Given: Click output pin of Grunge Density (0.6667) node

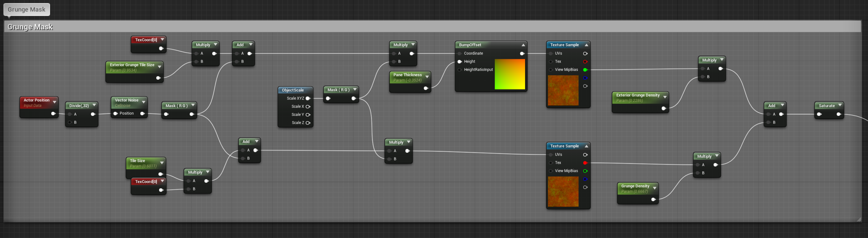Looking at the screenshot, I should pyautogui.click(x=653, y=199).
